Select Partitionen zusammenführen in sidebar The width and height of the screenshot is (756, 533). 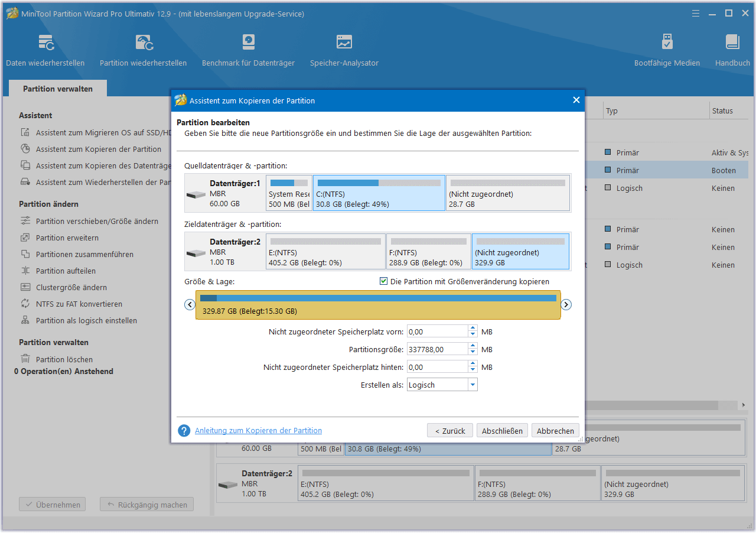coord(84,254)
